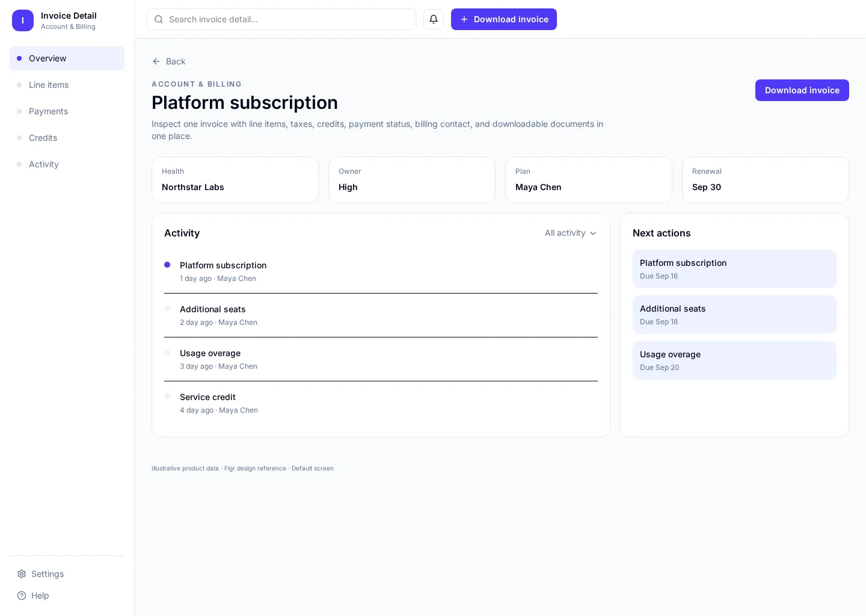
Task: Click the Activity panel heading
Action: coord(182,233)
